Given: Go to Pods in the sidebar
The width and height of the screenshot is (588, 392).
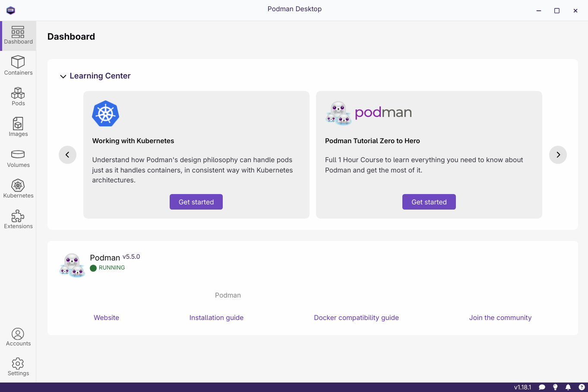Looking at the screenshot, I should [x=18, y=97].
